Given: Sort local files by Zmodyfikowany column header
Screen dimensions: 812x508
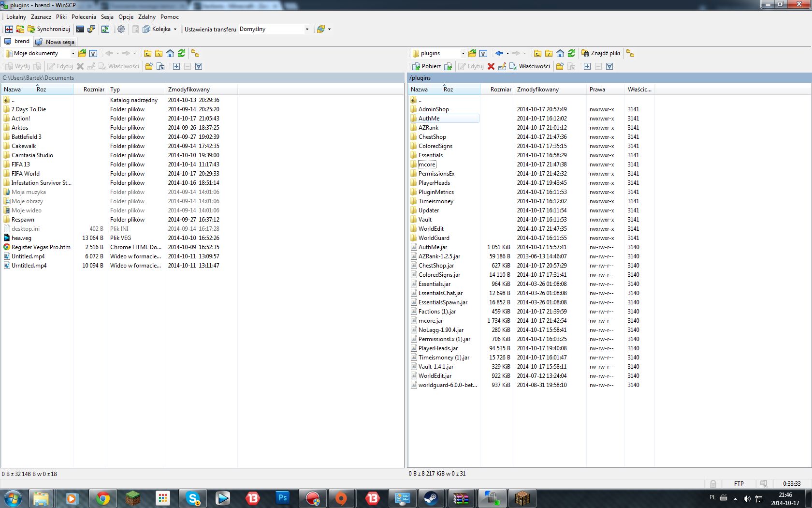Looking at the screenshot, I should 201,90.
